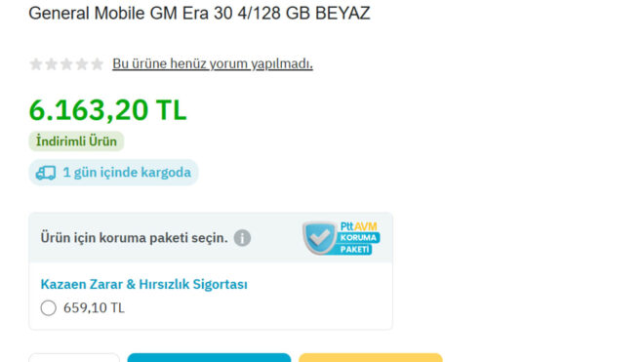The height and width of the screenshot is (362, 644).
Task: Click the General Mobile GM Era 30 title
Action: point(199,13)
